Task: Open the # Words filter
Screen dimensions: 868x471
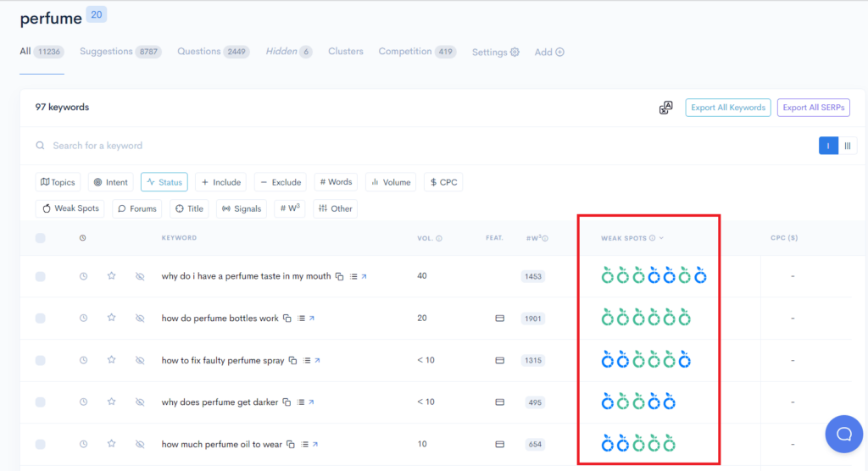Action: pos(336,182)
